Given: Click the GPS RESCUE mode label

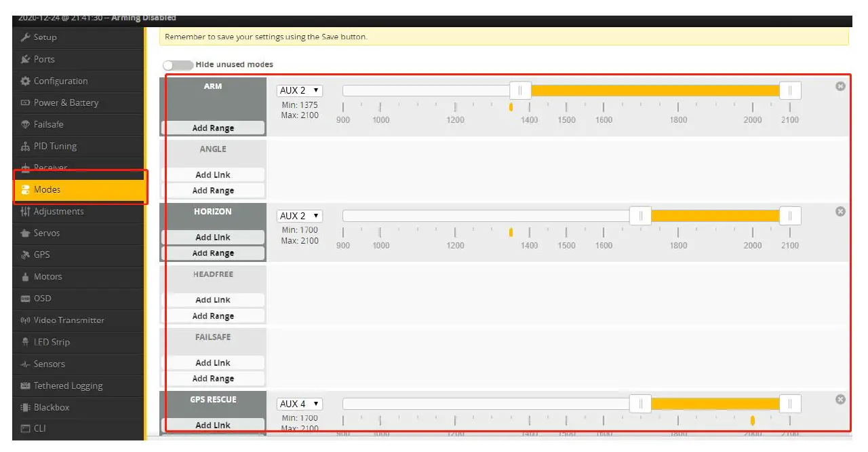Looking at the screenshot, I should click(213, 400).
